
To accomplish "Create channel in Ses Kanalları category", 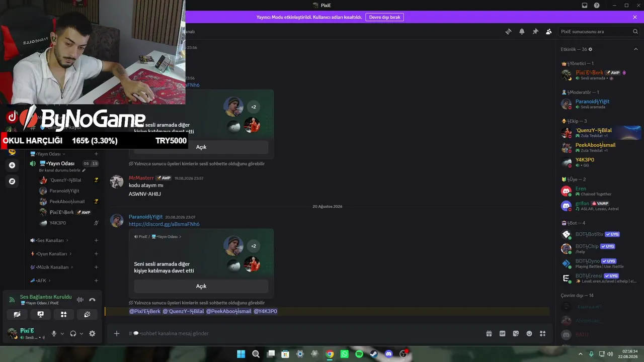I will (96, 240).
